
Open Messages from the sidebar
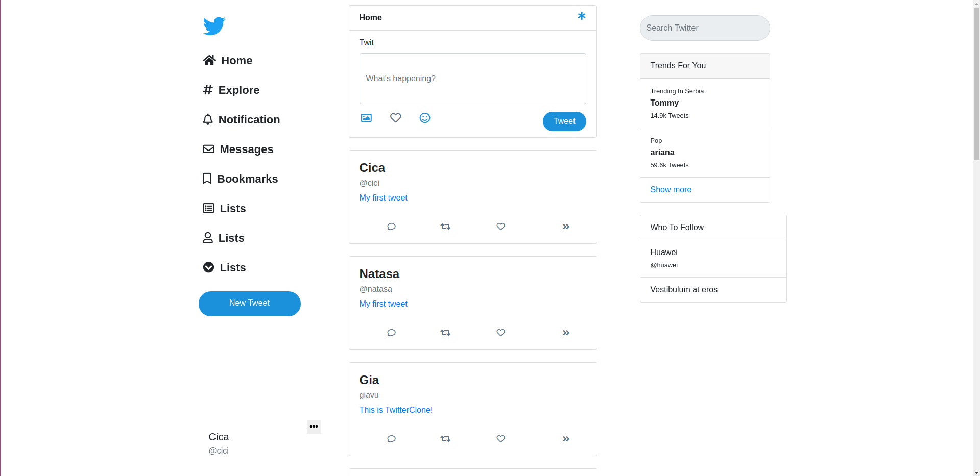click(x=238, y=149)
